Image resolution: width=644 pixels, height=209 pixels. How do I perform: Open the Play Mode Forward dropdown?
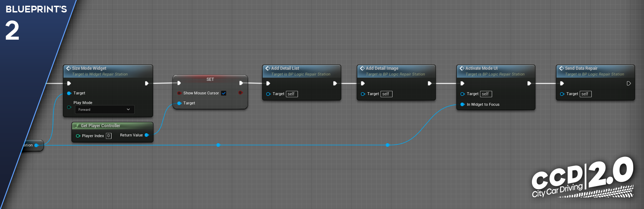pyautogui.click(x=104, y=110)
